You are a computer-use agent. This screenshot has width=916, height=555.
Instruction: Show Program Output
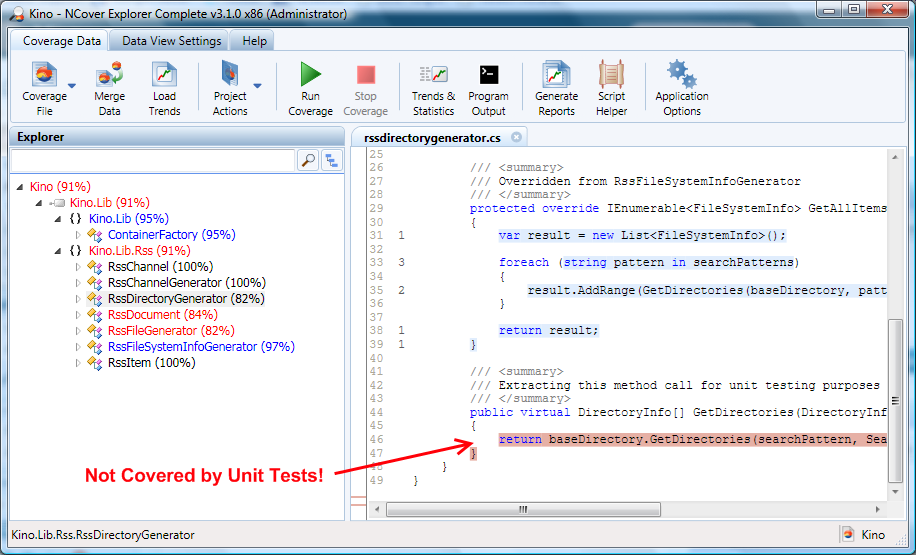[x=488, y=89]
